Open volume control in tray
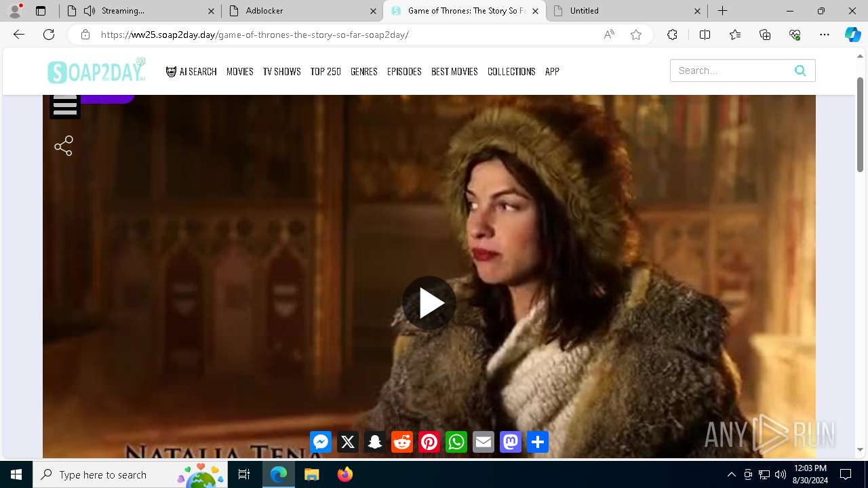The width and height of the screenshot is (868, 488). (781, 474)
